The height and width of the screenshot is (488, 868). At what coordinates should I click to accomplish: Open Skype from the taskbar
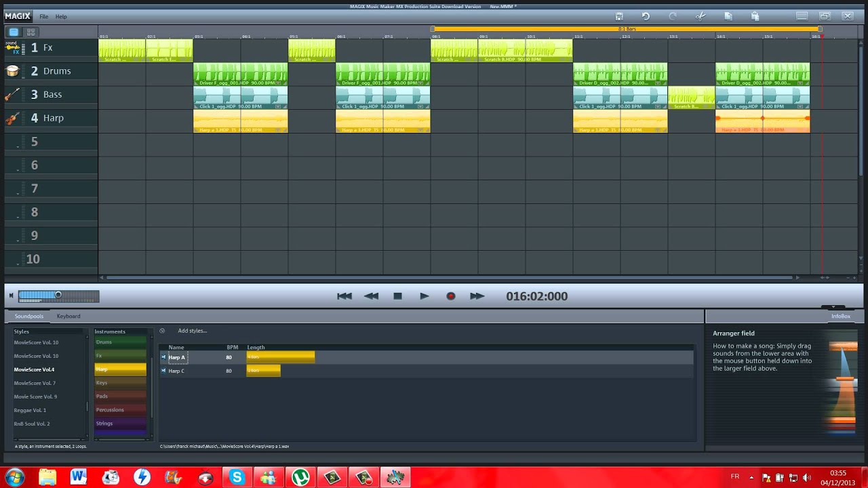[237, 477]
